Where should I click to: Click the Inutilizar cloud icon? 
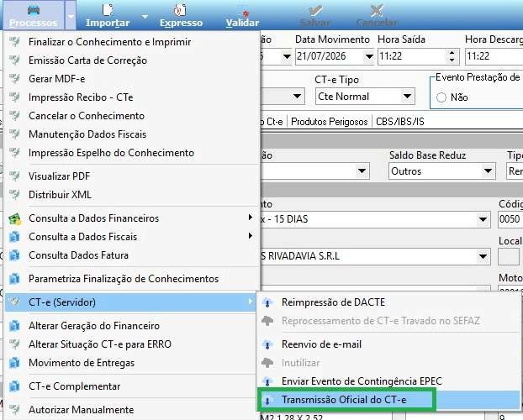[267, 363]
